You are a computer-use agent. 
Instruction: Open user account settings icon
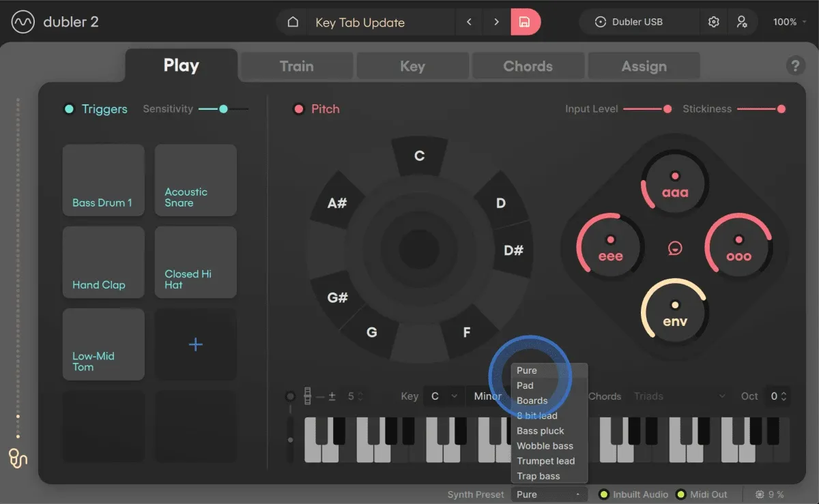(x=741, y=22)
